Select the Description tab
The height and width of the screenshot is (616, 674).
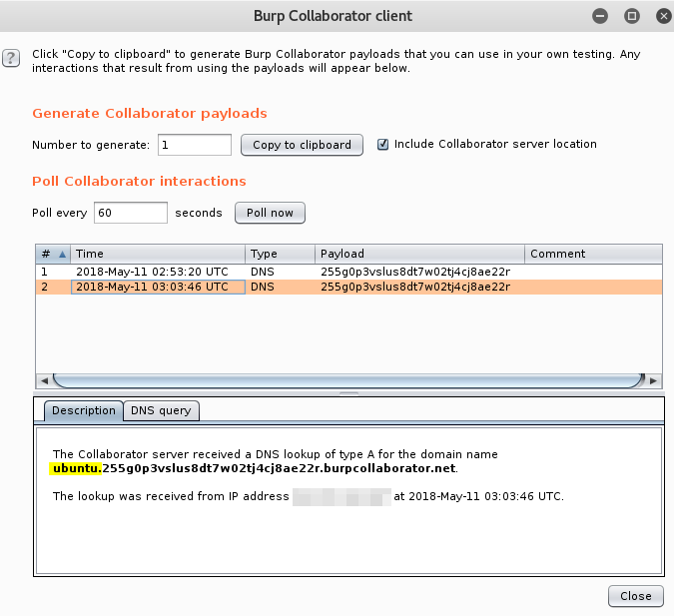pos(84,410)
